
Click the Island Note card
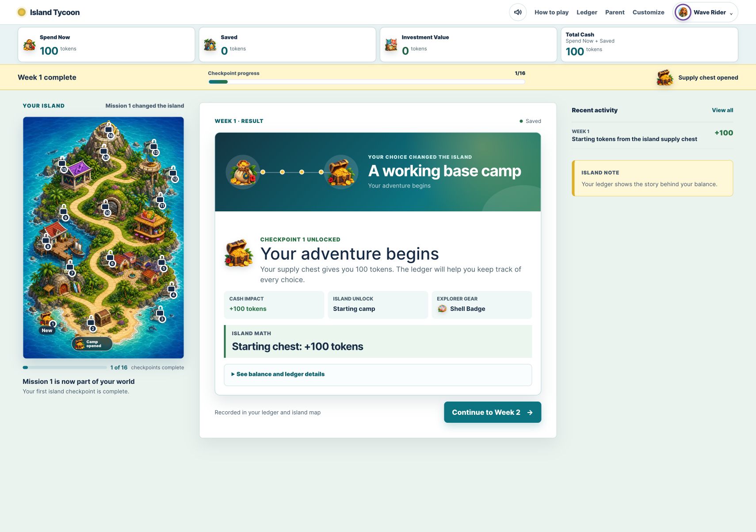click(652, 178)
